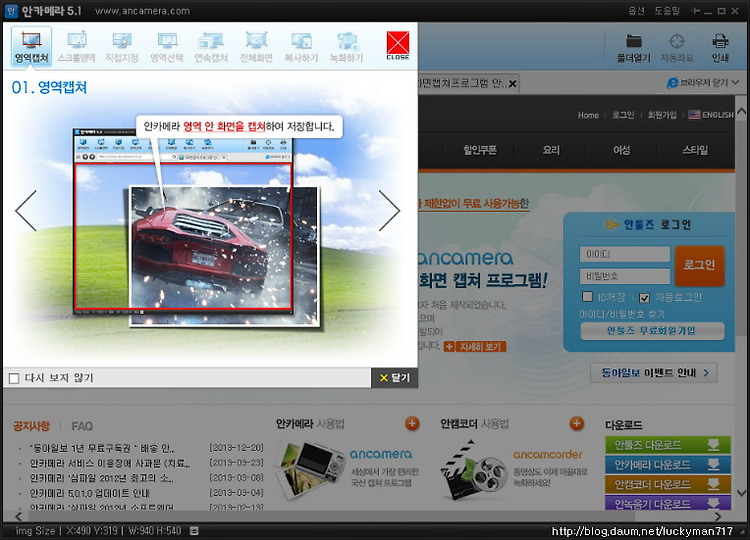
Task: Click the status bar icon after H:540
Action: pyautogui.click(x=194, y=530)
